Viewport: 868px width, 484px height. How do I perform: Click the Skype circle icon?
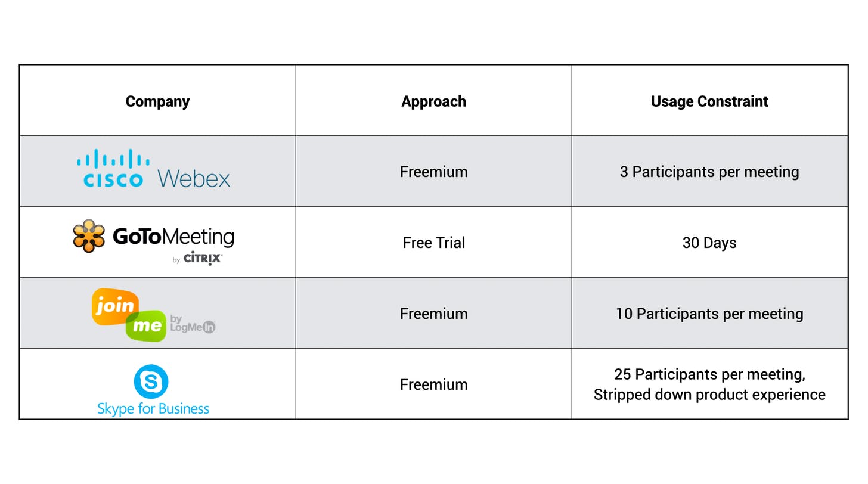(151, 381)
